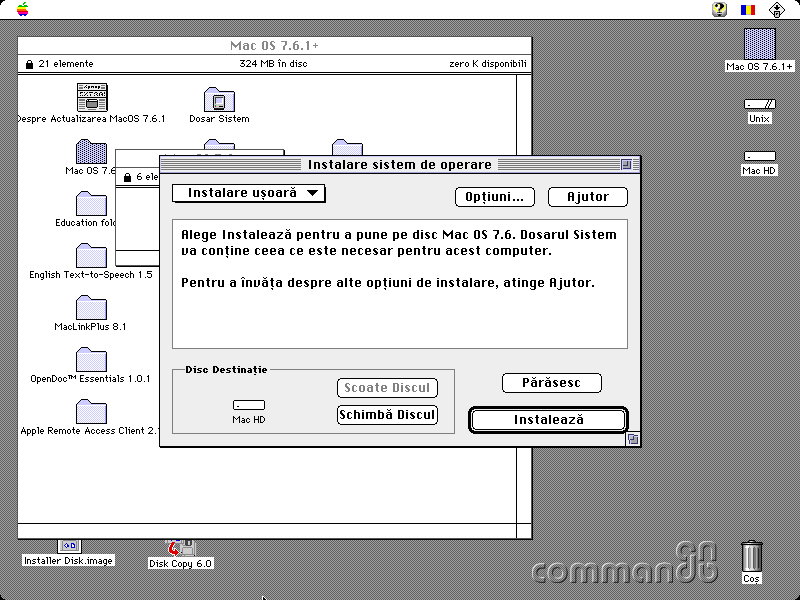Image resolution: width=800 pixels, height=600 pixels.
Task: Click the lock icon beside 21 elemente
Action: [x=29, y=64]
